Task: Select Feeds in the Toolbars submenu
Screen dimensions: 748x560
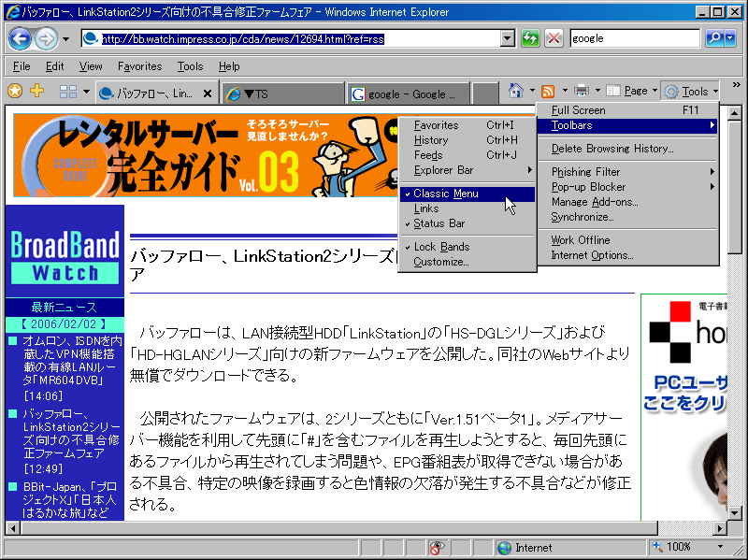Action: (467, 155)
